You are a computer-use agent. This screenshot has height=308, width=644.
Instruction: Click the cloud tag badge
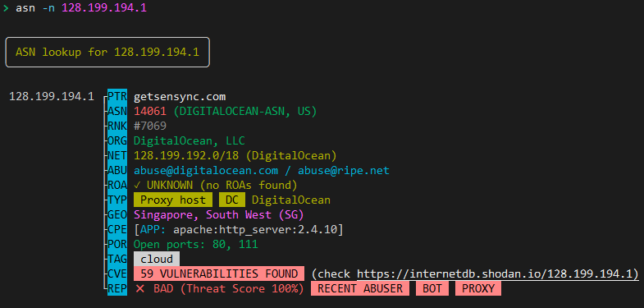tap(157, 259)
